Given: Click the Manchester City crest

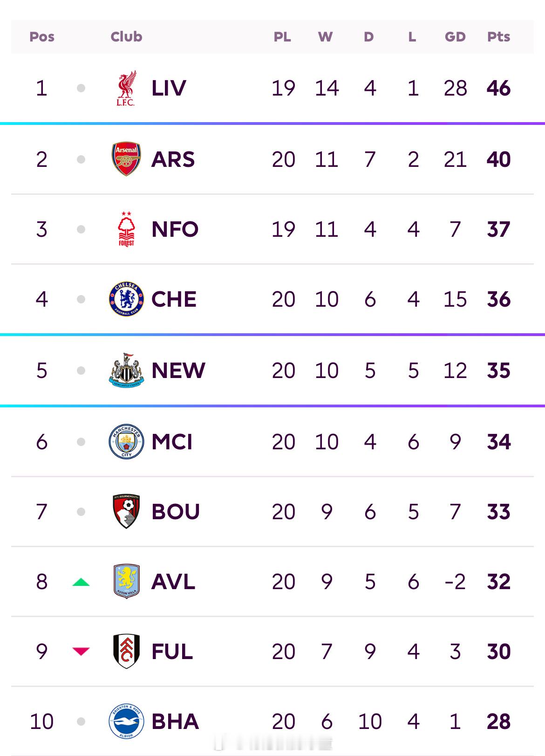Looking at the screenshot, I should click(x=126, y=441).
